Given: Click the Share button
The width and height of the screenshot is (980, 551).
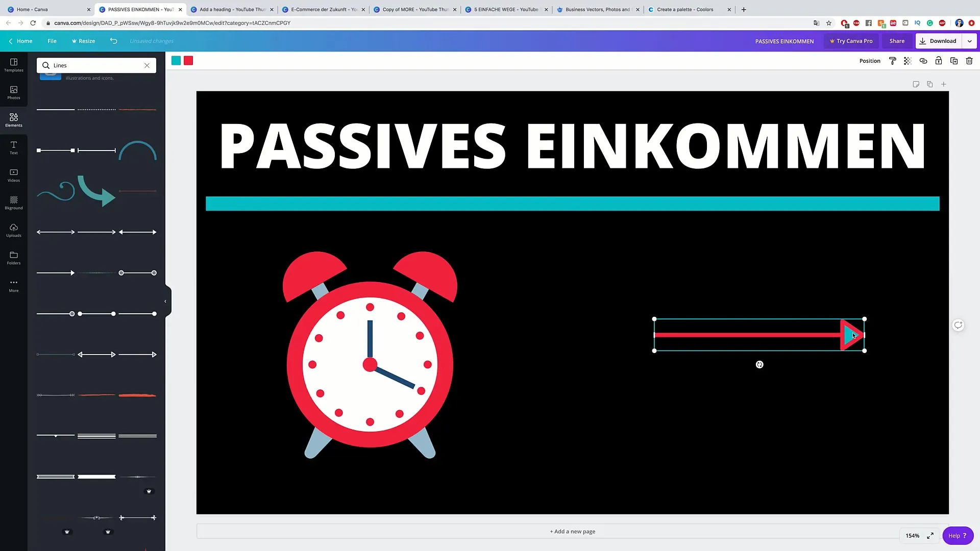Looking at the screenshot, I should (897, 40).
